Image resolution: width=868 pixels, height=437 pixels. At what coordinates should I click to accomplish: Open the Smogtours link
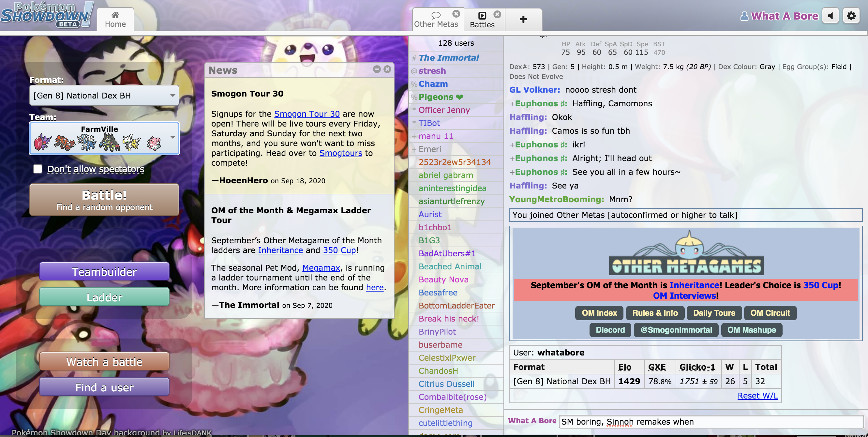[341, 153]
